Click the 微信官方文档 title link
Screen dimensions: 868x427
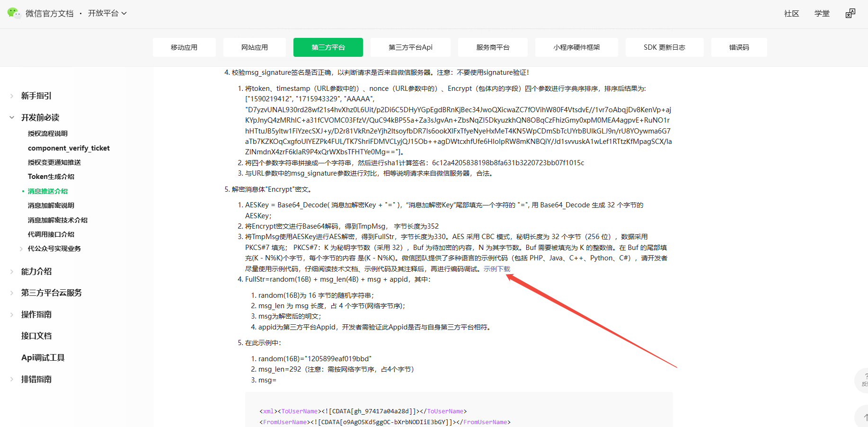pos(50,13)
